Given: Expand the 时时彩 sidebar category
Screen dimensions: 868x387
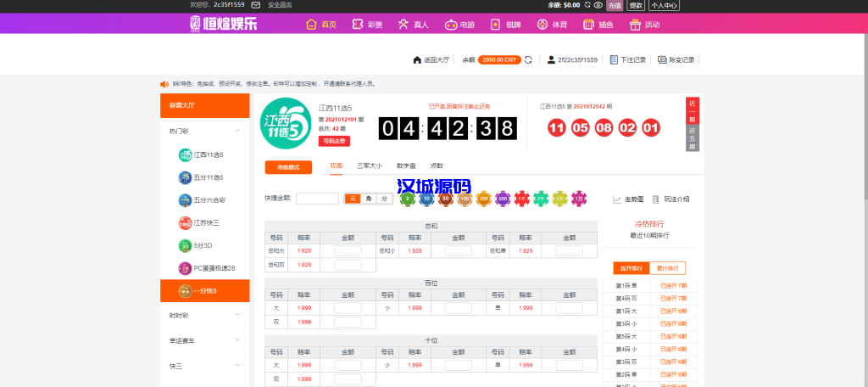Looking at the screenshot, I should click(237, 315).
